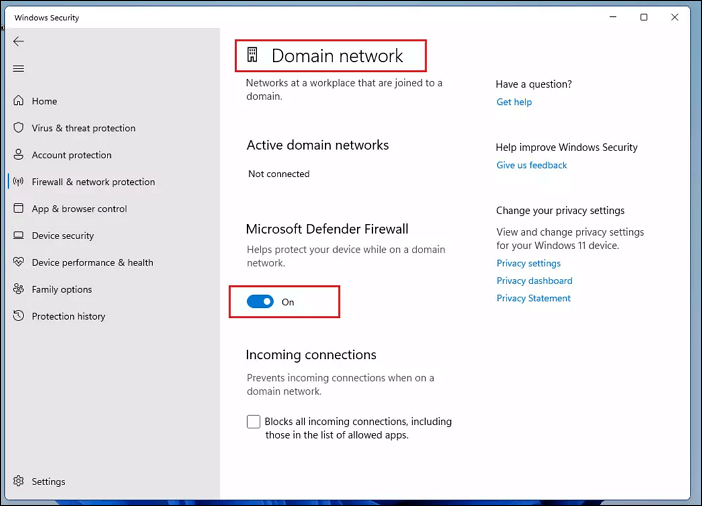Image resolution: width=702 pixels, height=506 pixels.
Task: Maximize the Windows Security window
Action: coord(643,17)
